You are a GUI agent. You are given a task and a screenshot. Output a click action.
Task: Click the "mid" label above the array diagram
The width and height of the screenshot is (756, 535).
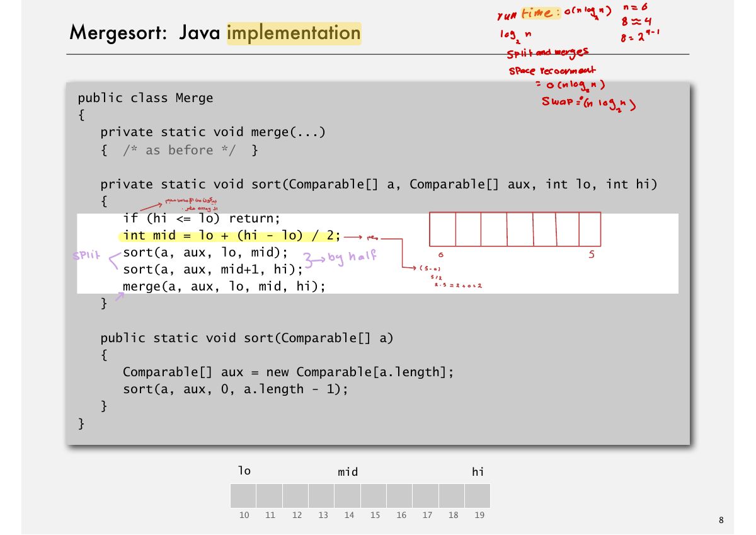coord(348,472)
